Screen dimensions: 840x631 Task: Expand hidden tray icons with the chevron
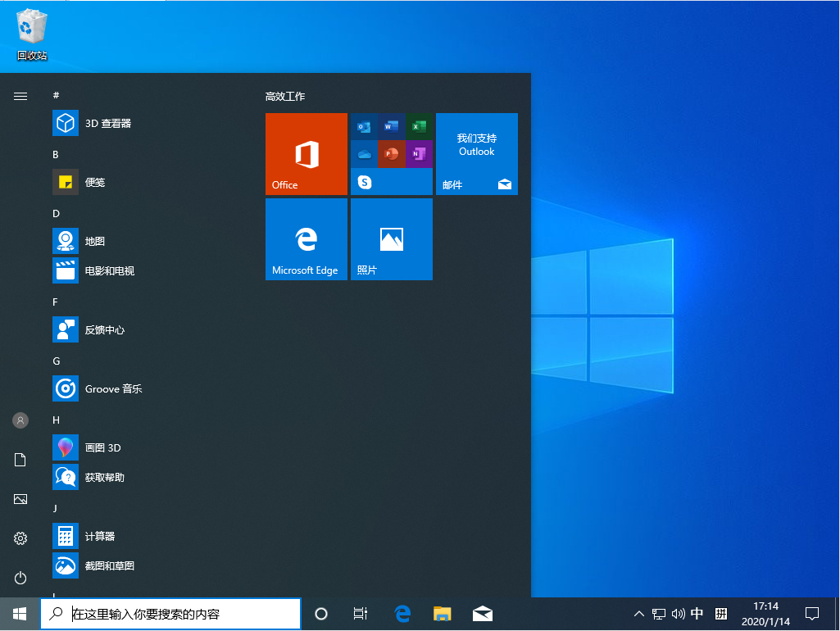point(638,613)
